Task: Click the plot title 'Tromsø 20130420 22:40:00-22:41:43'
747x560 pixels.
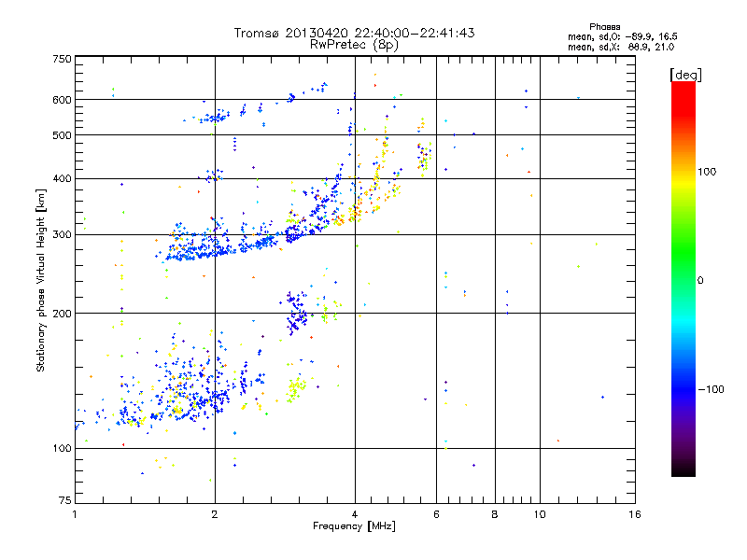Action: pyautogui.click(x=355, y=33)
